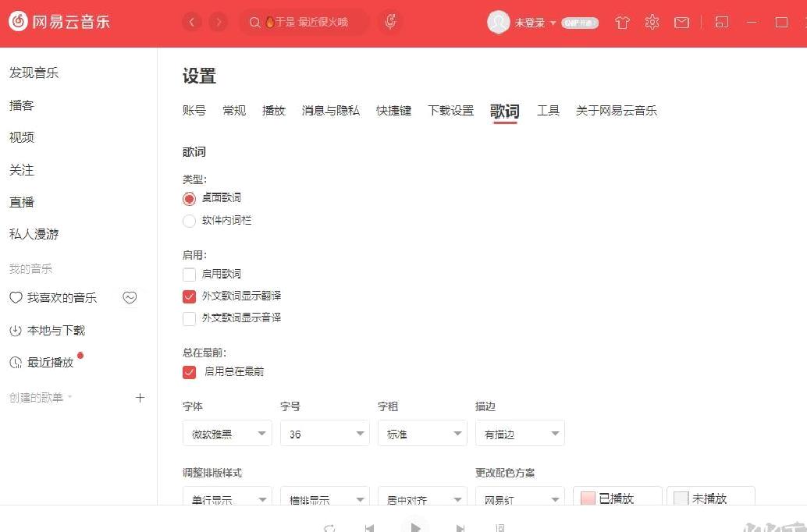
Task: Click the heart icon of 我喜欢的音乐
Action: click(16, 297)
